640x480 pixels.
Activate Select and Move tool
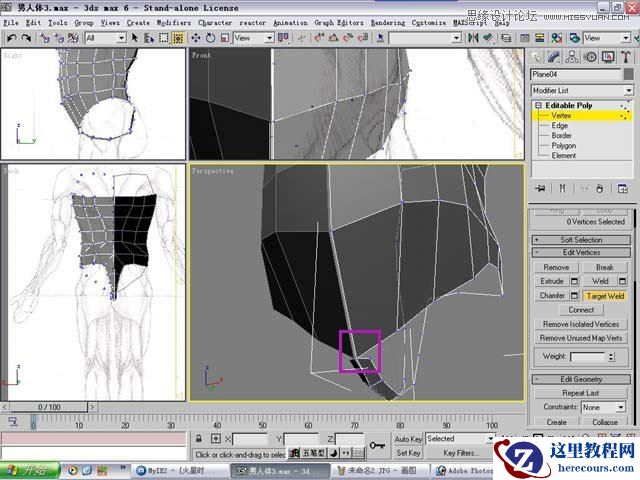(x=196, y=38)
